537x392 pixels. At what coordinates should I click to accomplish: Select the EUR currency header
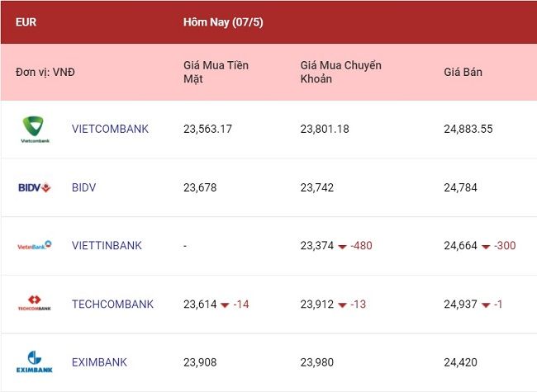click(26, 22)
